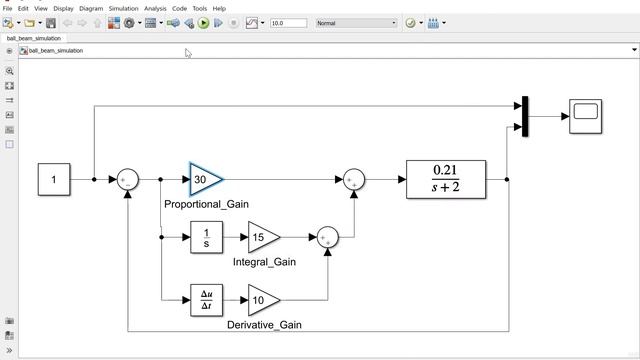The image size is (640, 360).
Task: Open the File menu
Action: (x=7, y=8)
